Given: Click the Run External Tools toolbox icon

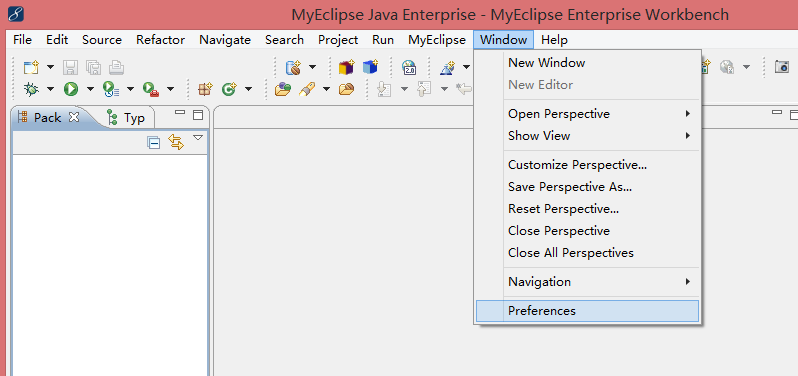Looking at the screenshot, I should click(151, 90).
